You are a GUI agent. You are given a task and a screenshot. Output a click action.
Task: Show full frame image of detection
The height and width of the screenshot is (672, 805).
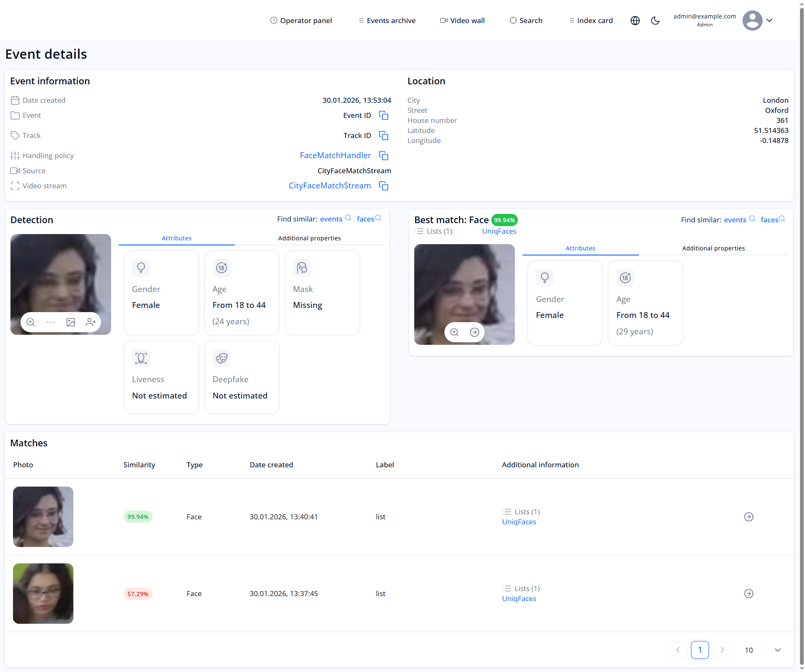tap(71, 322)
